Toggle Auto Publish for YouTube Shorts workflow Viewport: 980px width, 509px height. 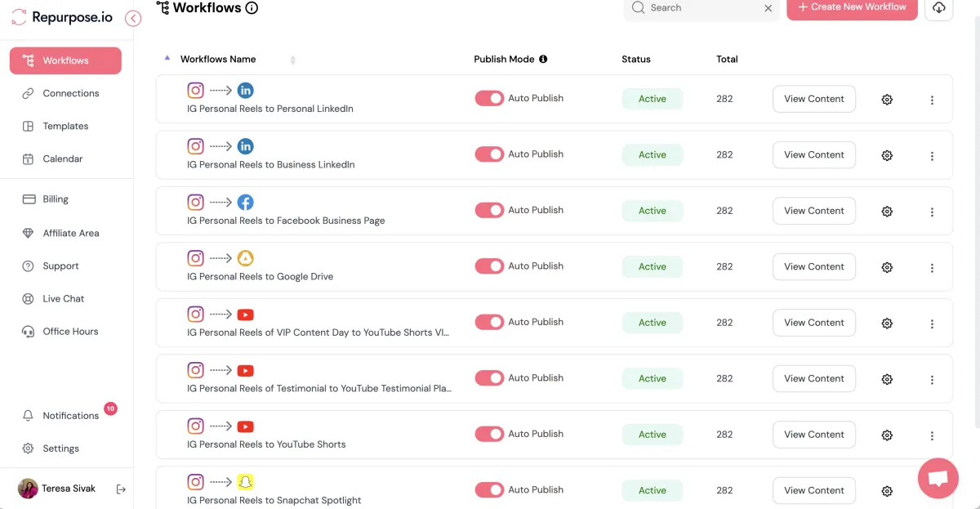(x=489, y=434)
